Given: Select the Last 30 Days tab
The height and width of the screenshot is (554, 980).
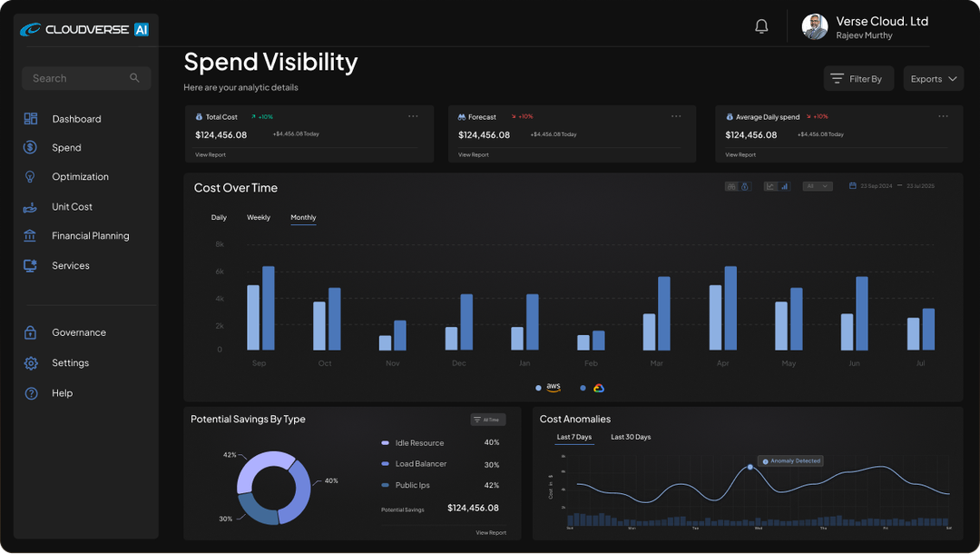Looking at the screenshot, I should 631,437.
